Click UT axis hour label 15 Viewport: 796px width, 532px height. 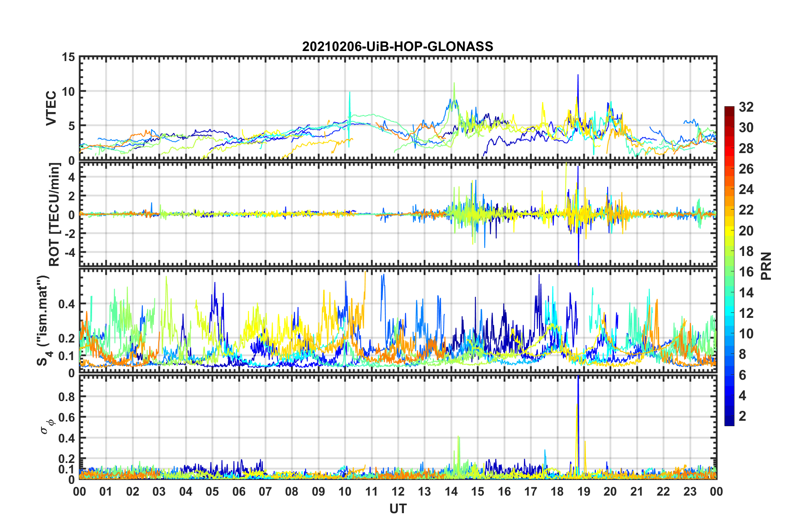[478, 491]
